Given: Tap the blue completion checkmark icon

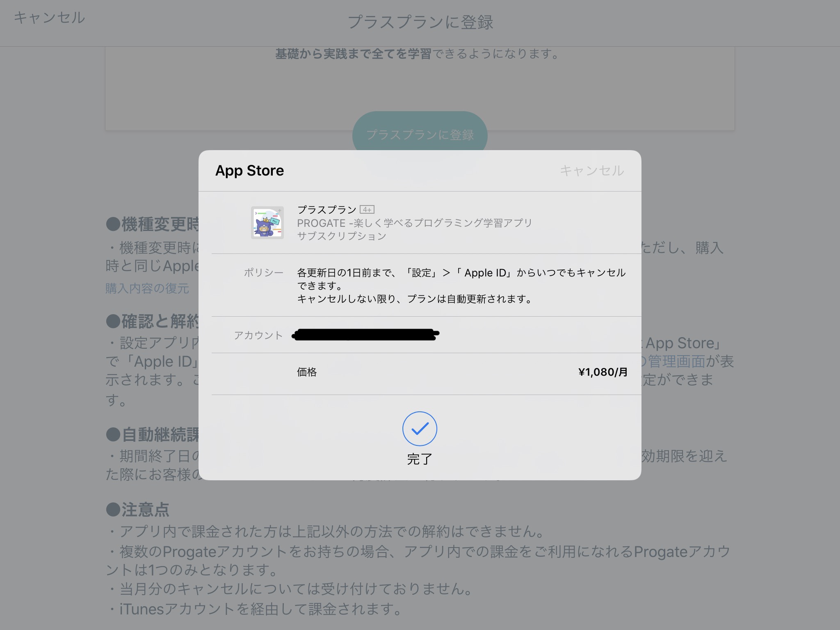Looking at the screenshot, I should click(x=420, y=429).
